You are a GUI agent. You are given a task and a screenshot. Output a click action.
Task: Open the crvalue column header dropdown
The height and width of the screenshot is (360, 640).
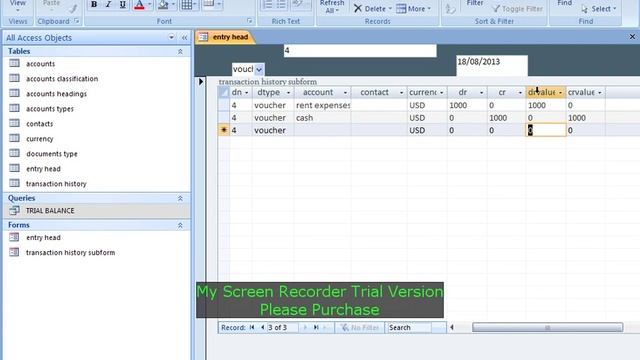pos(600,93)
